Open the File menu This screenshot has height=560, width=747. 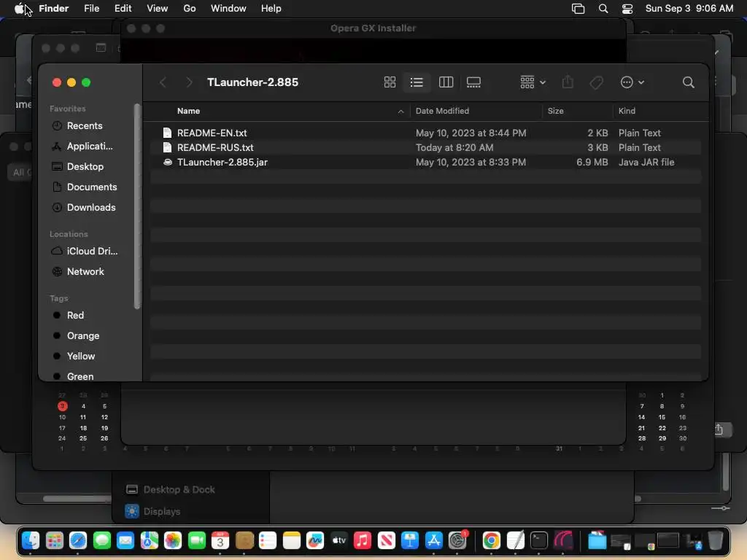tap(91, 9)
